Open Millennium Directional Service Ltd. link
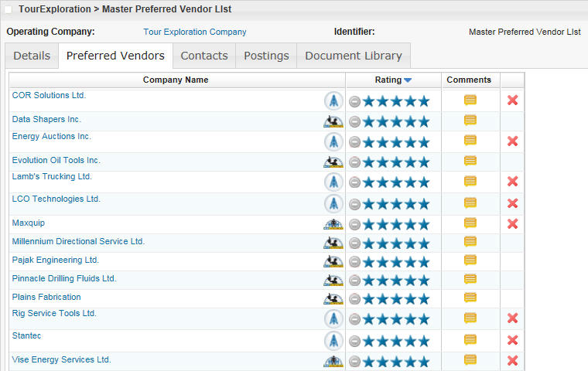The image size is (588, 371). (x=78, y=241)
